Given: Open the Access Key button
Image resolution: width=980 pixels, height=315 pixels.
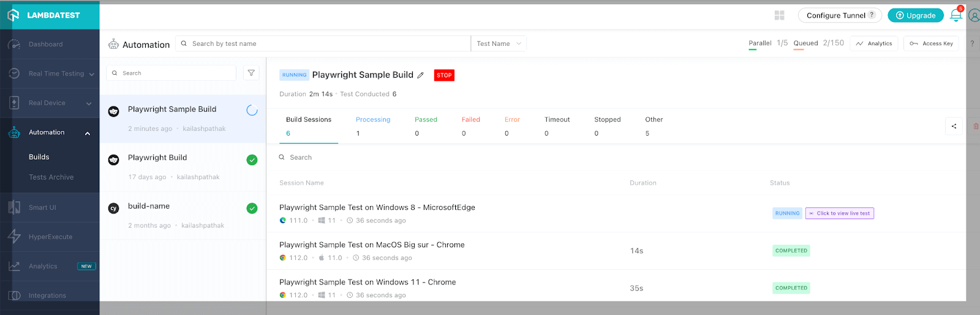Looking at the screenshot, I should [931, 43].
